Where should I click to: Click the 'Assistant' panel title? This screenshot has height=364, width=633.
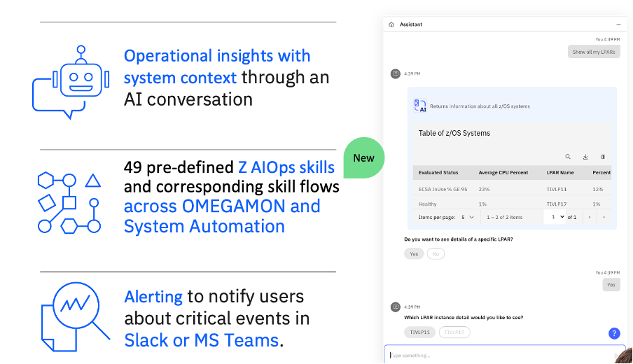(x=410, y=24)
